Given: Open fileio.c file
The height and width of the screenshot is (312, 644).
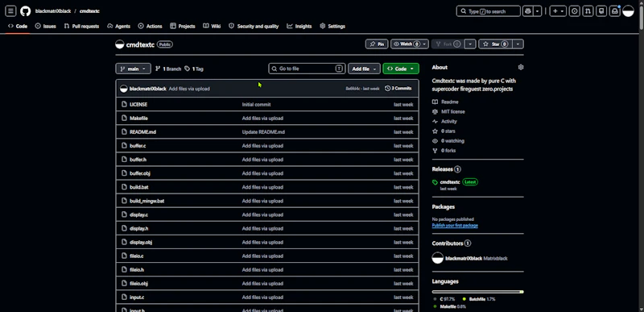Looking at the screenshot, I should point(136,256).
